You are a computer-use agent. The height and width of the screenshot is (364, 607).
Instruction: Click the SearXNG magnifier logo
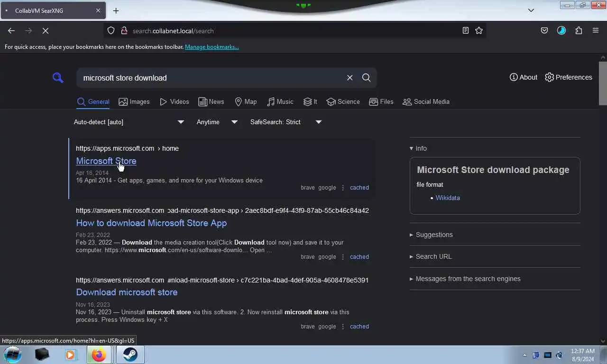58,78
